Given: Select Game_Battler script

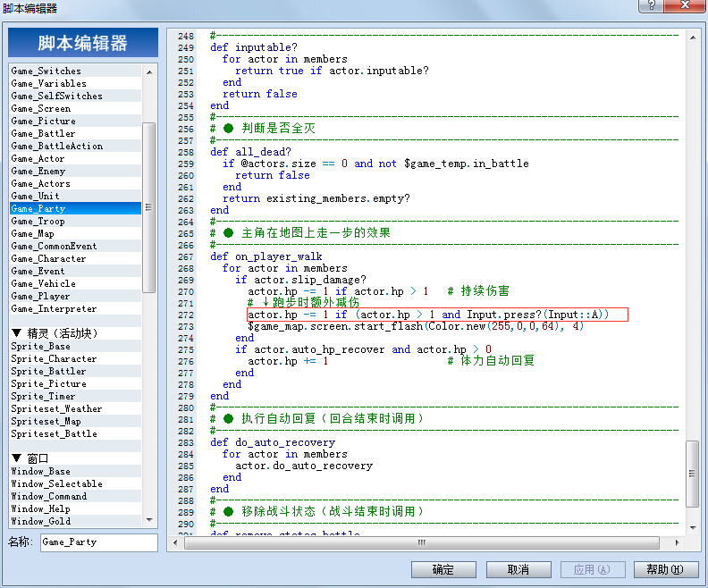Looking at the screenshot, I should click(75, 133).
